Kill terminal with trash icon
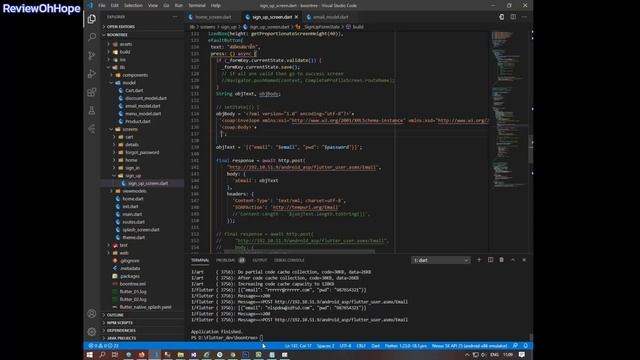 [502, 260]
